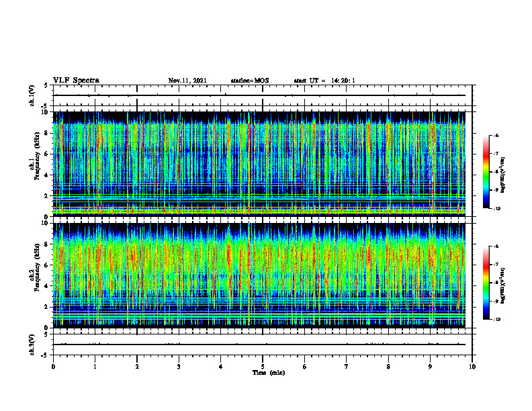Click the ch.1 spectrogram panel

pyautogui.click(x=259, y=164)
